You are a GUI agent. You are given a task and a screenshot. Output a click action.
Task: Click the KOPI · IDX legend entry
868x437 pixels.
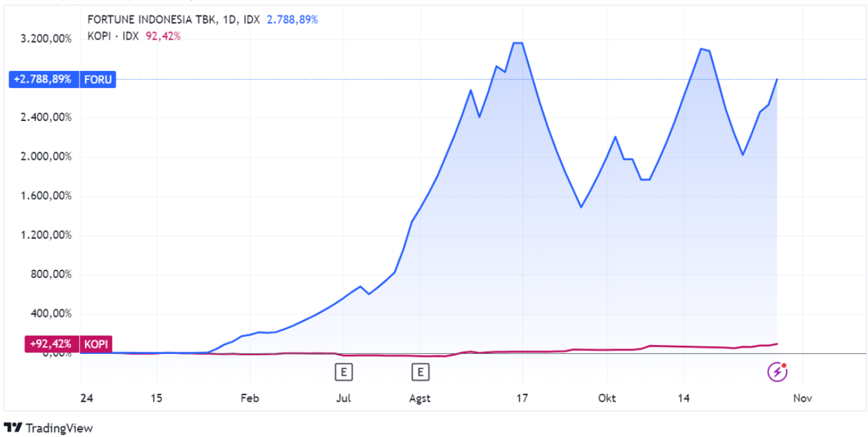(x=113, y=36)
